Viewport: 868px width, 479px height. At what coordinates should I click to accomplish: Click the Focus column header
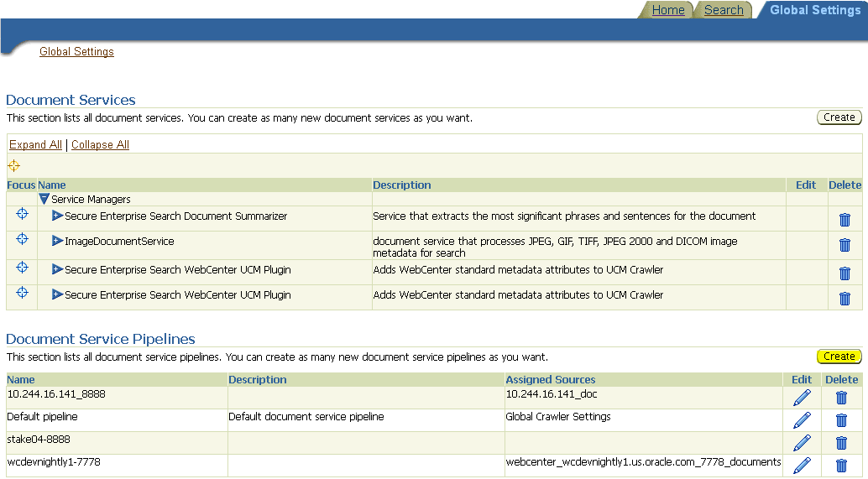coord(21,185)
